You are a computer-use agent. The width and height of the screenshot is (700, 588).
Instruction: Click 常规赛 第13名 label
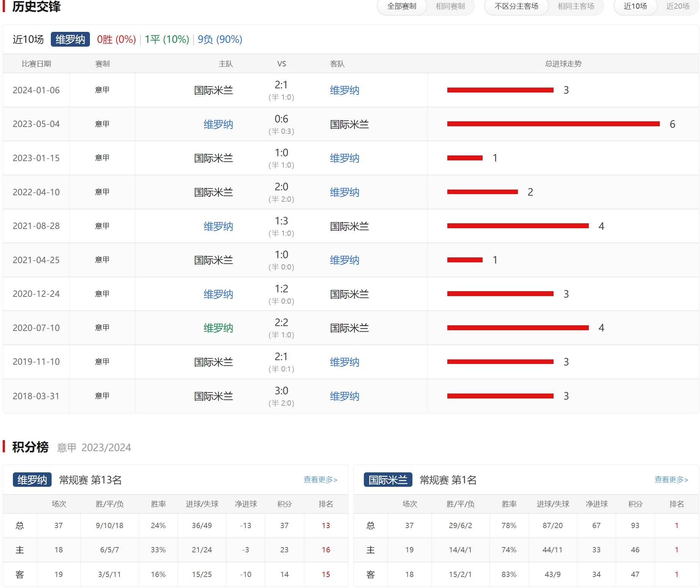pyautogui.click(x=90, y=480)
